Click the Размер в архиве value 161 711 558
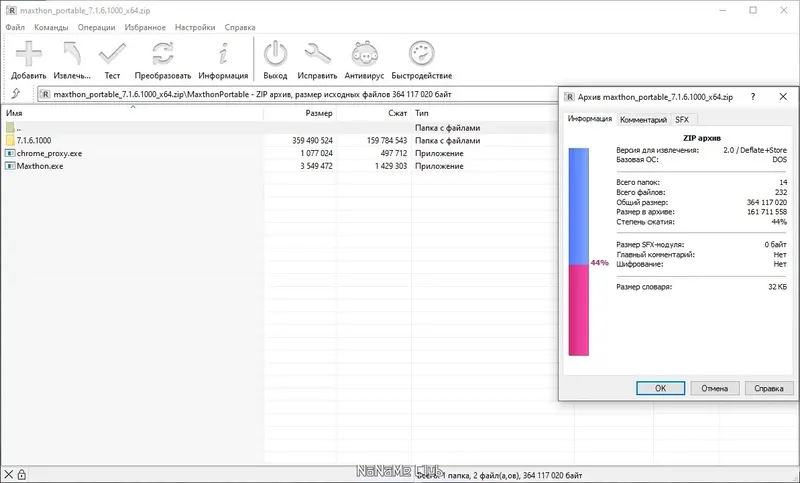The height and width of the screenshot is (483, 800). (x=767, y=212)
